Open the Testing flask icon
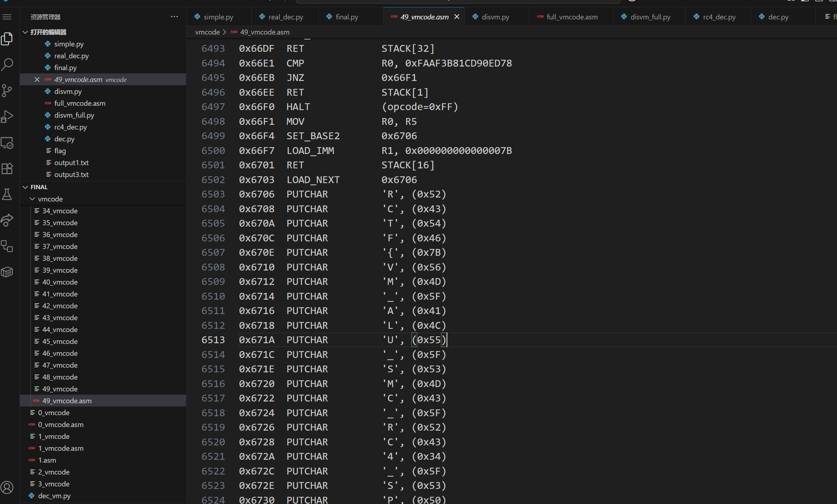Image resolution: width=837 pixels, height=504 pixels. pos(7,194)
